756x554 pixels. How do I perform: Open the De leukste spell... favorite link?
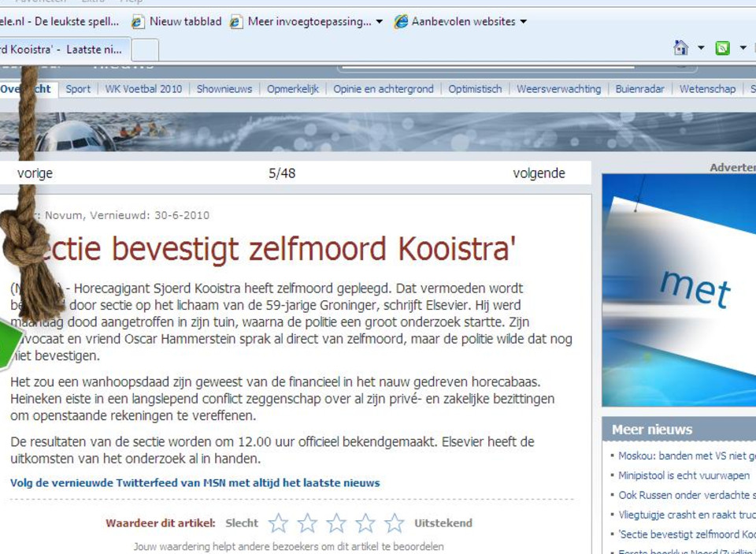tap(59, 21)
